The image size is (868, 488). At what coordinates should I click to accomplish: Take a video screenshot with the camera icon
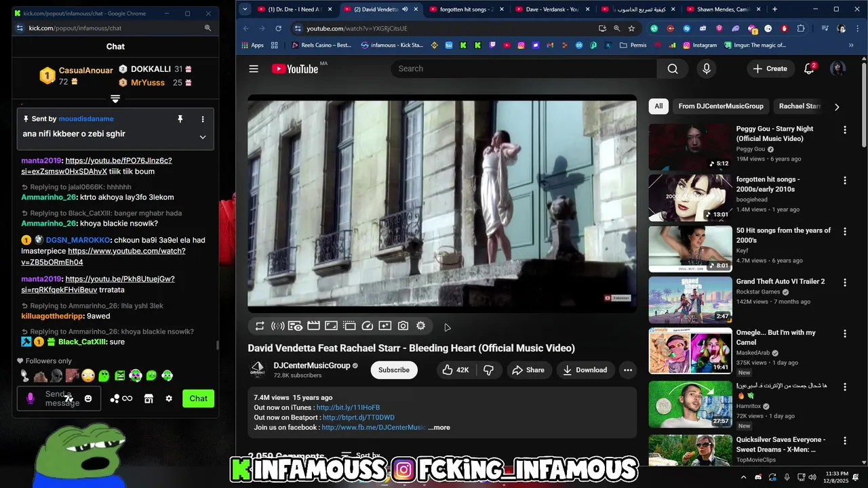(403, 326)
